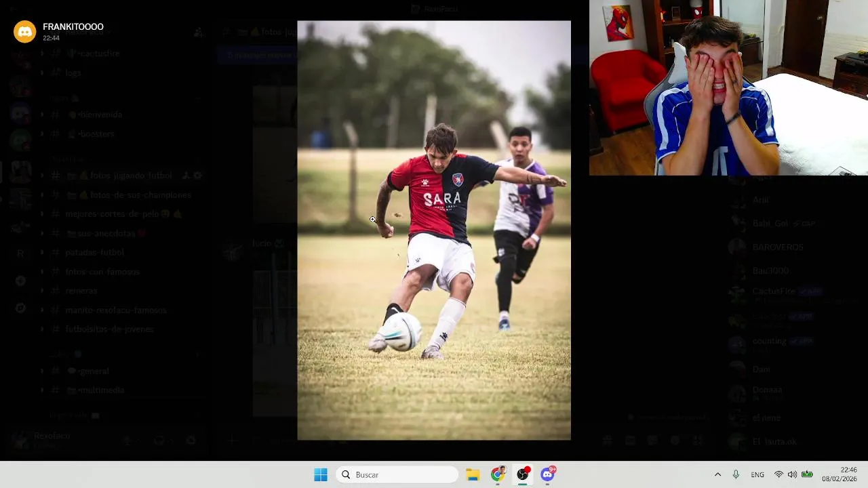Open user settings gear in user panel
This screenshot has width=868, height=488.
tap(191, 441)
